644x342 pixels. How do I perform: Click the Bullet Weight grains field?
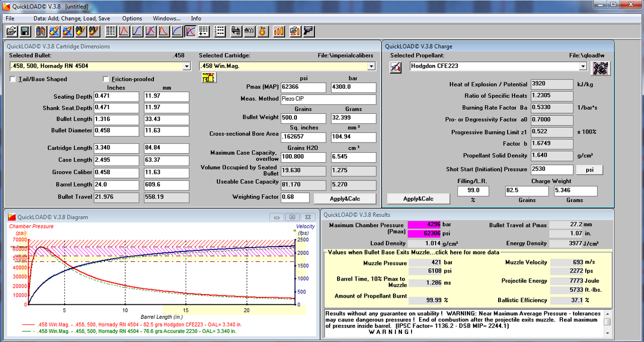303,118
